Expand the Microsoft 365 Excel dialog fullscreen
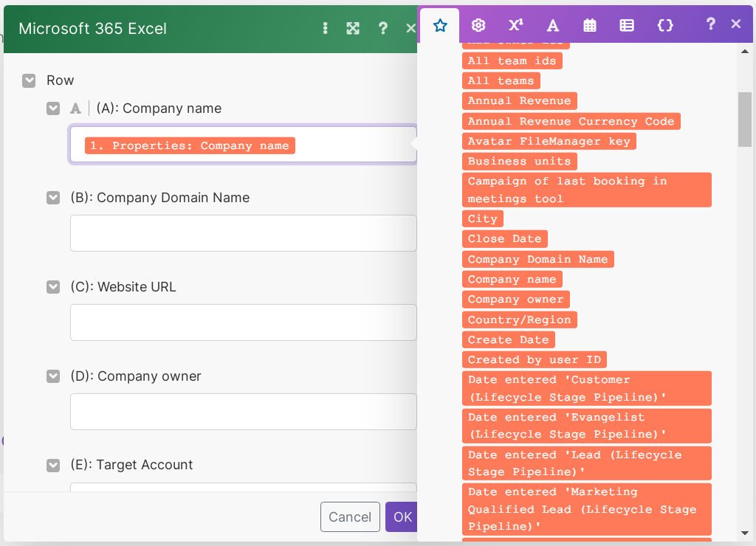Viewport: 756px width, 546px height. tap(353, 29)
